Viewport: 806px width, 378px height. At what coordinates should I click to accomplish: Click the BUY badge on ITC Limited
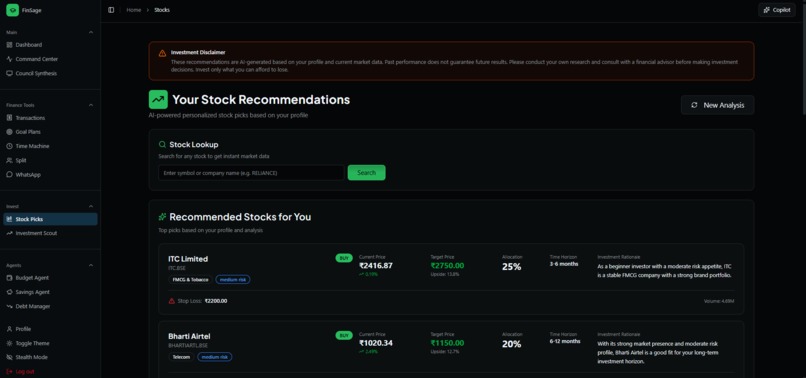pos(344,258)
